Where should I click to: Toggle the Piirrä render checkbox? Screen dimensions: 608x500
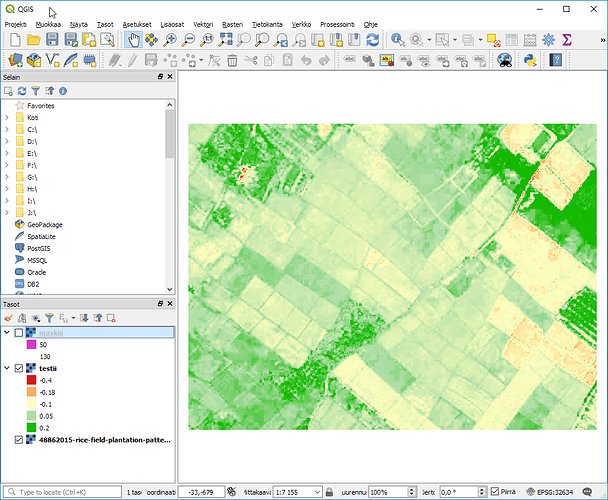pyautogui.click(x=495, y=491)
